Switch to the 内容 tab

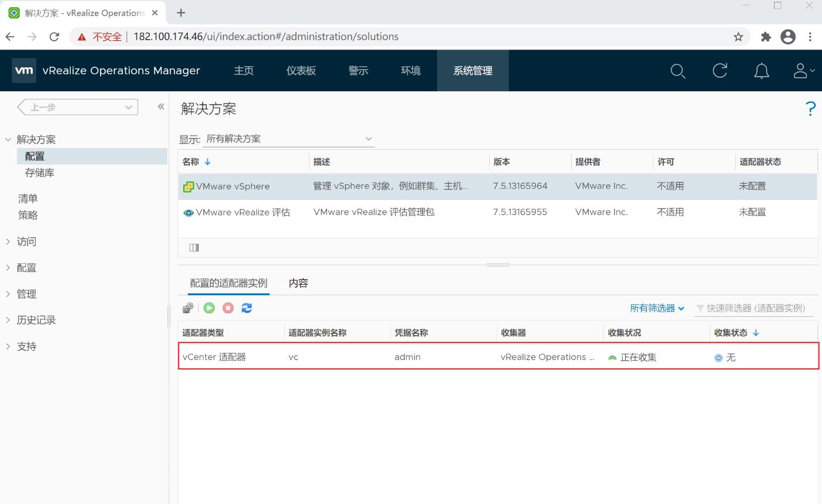[x=298, y=283]
